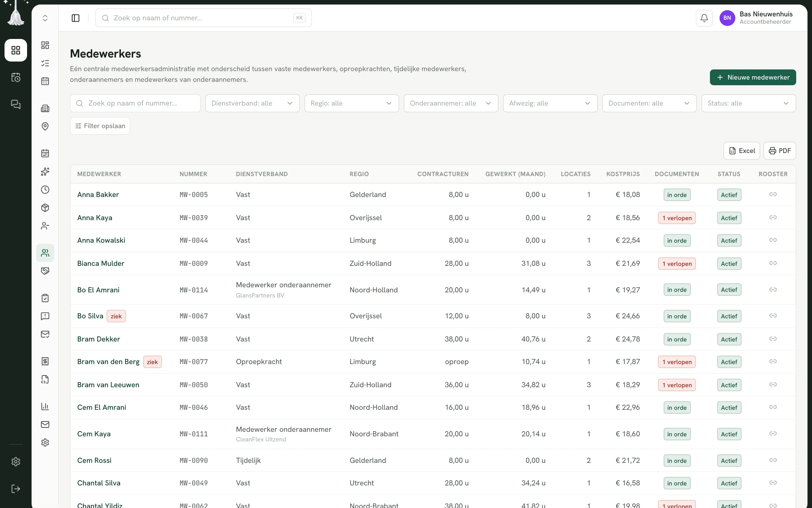Click the '1 verlopen' badge for Anna Kaya
This screenshot has height=508, width=812.
(677, 218)
